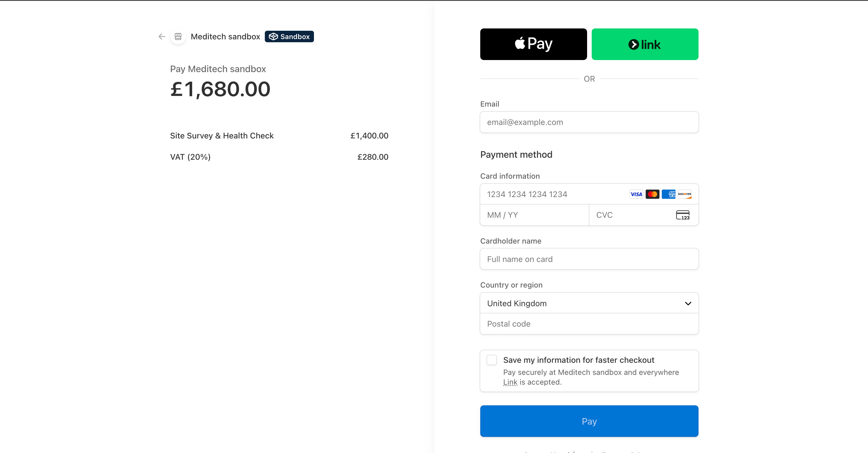Open the underlined Link hyperlink
The image size is (868, 453).
(510, 382)
